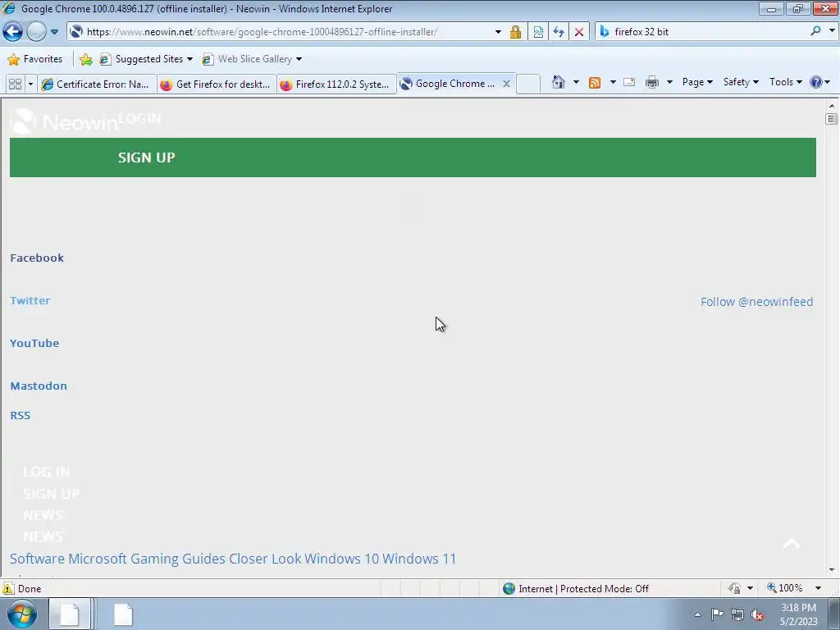
Task: Click the Closer Look category link
Action: (265, 558)
